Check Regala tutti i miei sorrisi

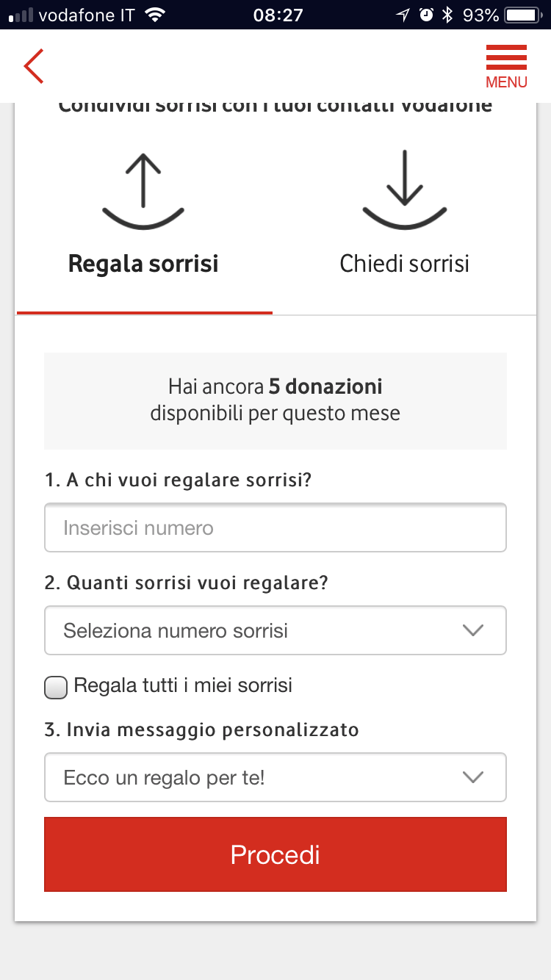(56, 688)
